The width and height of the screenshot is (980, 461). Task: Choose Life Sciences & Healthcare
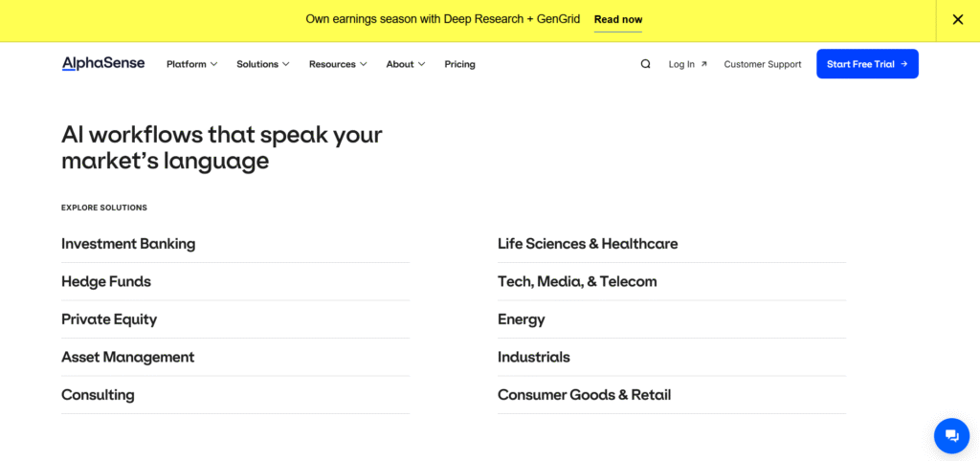pyautogui.click(x=587, y=244)
